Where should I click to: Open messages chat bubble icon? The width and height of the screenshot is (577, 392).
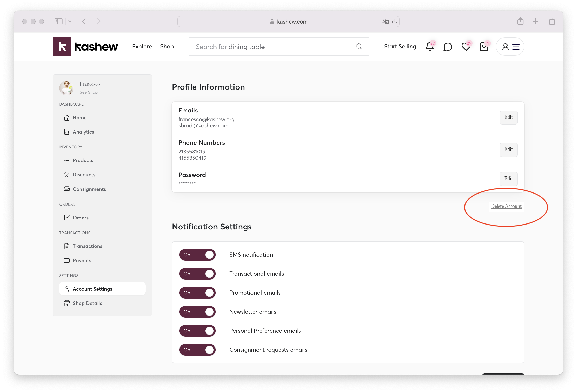click(447, 47)
